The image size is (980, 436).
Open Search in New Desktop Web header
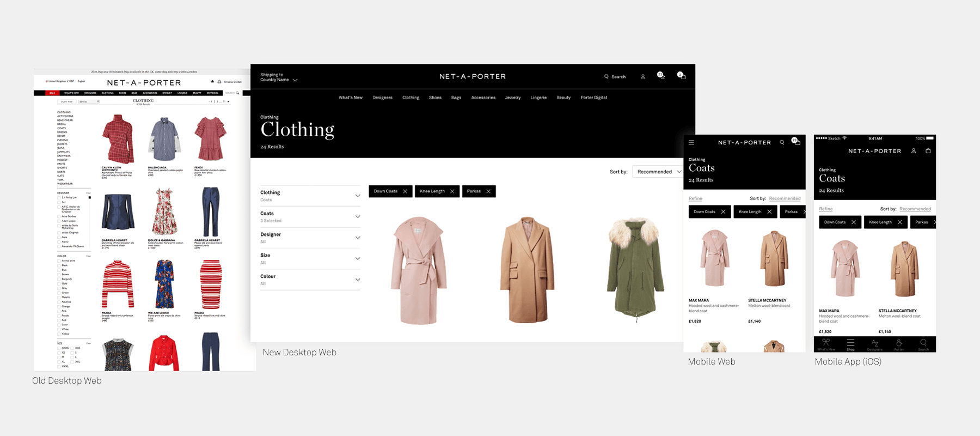pyautogui.click(x=615, y=77)
